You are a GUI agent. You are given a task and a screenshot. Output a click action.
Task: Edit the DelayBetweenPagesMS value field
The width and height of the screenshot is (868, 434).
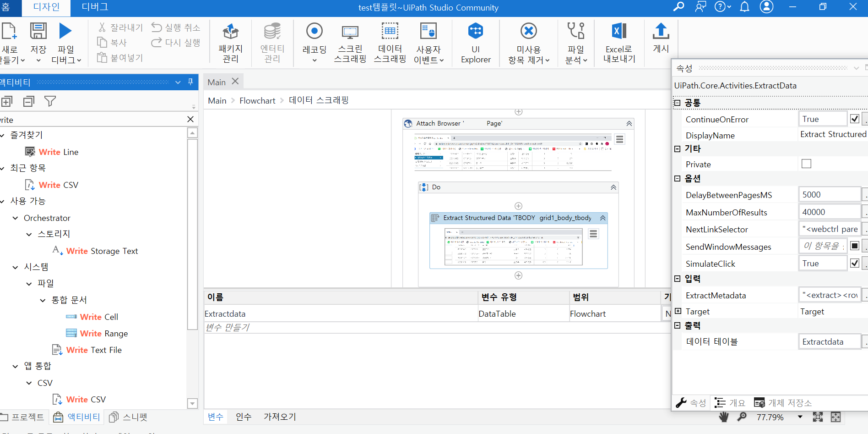point(829,194)
